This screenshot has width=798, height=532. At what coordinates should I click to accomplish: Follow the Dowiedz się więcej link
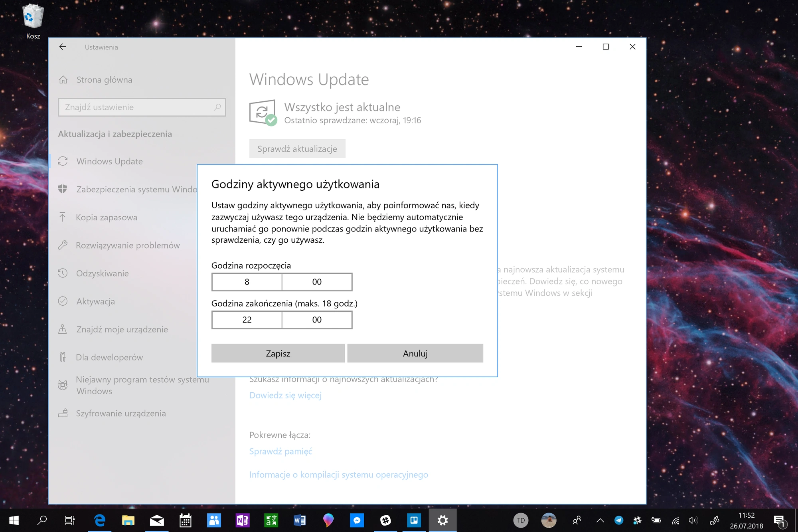[x=285, y=395]
